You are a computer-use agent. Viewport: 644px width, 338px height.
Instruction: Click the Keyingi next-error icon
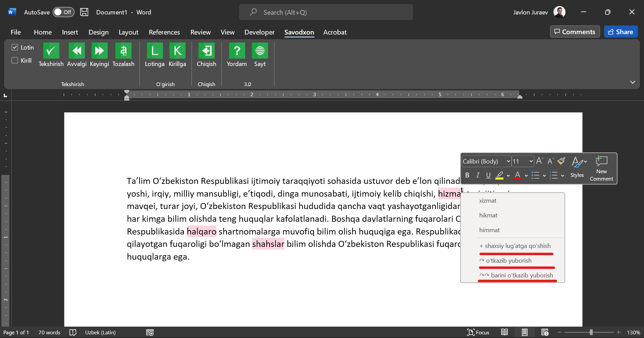pos(99,51)
